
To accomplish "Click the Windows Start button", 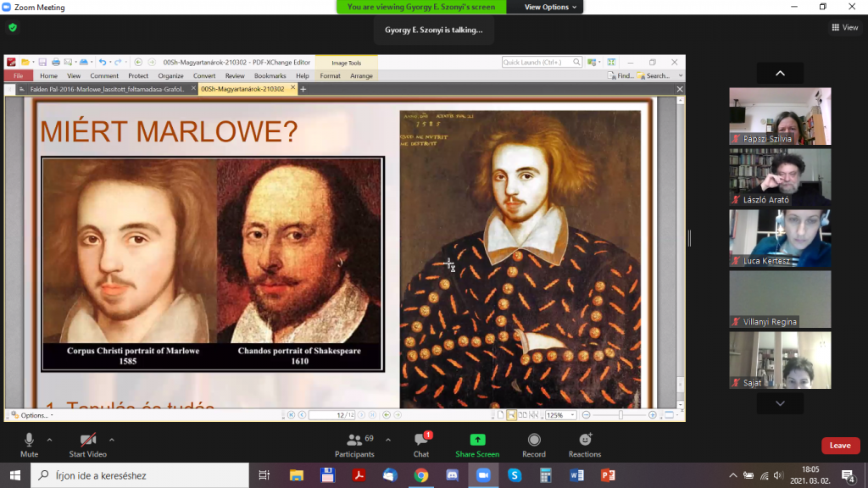I will (15, 475).
